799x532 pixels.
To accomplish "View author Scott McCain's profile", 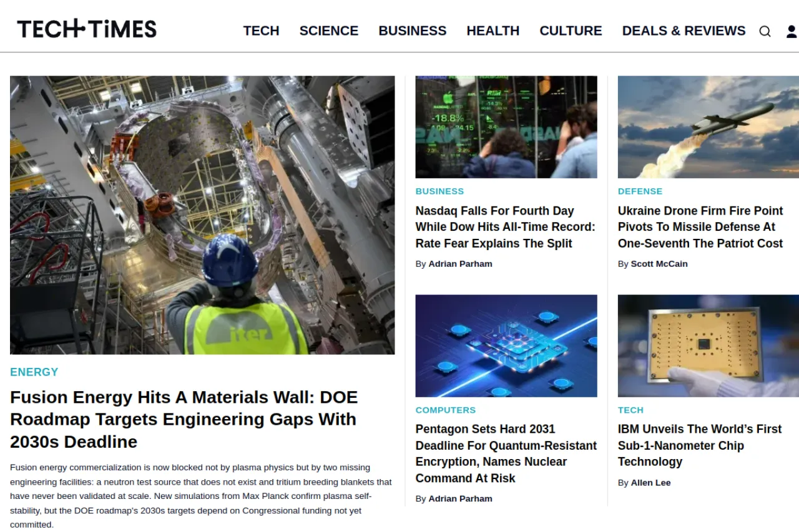I will 659,264.
